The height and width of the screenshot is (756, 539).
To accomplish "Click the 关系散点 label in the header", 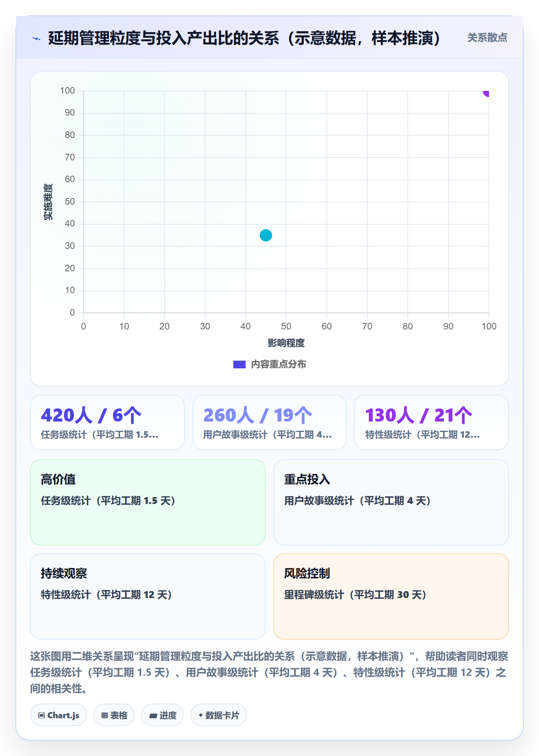I will click(487, 38).
